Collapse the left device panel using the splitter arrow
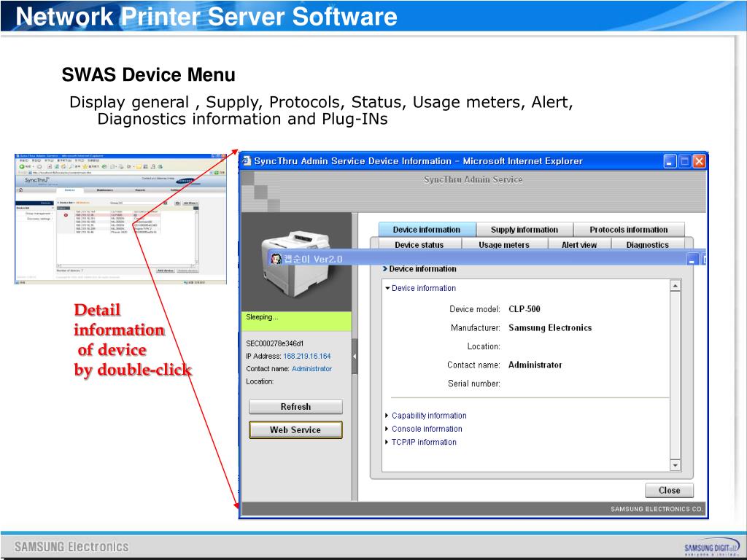 click(x=355, y=356)
